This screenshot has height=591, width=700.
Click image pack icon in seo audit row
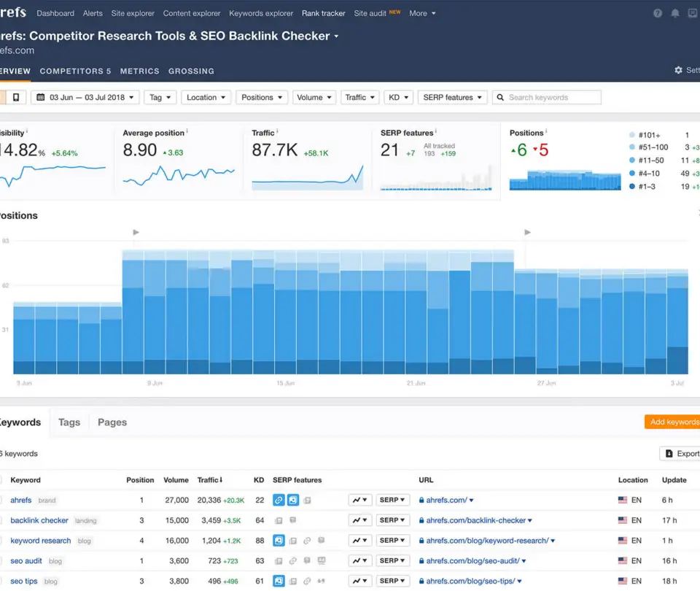[322, 560]
